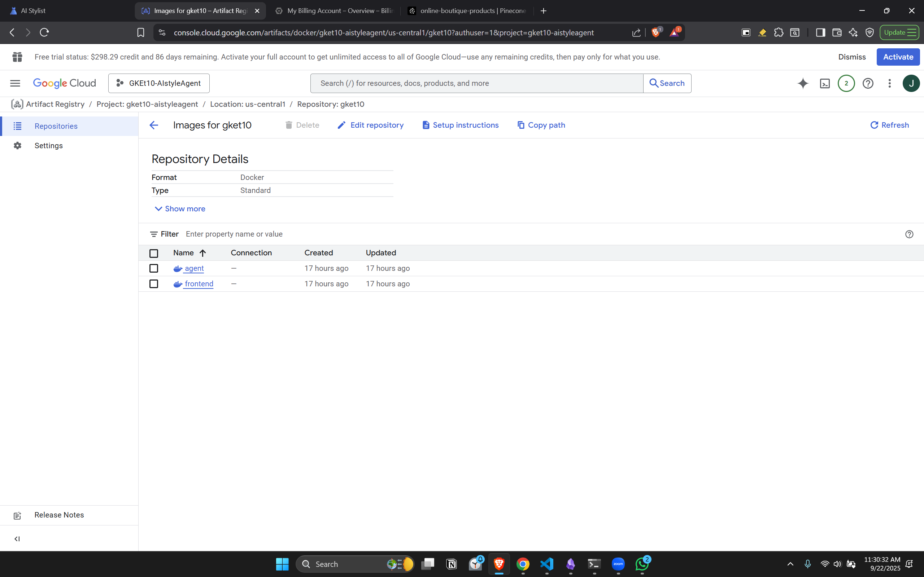Check the frontend image row
Image resolution: width=924 pixels, height=577 pixels.
(154, 283)
